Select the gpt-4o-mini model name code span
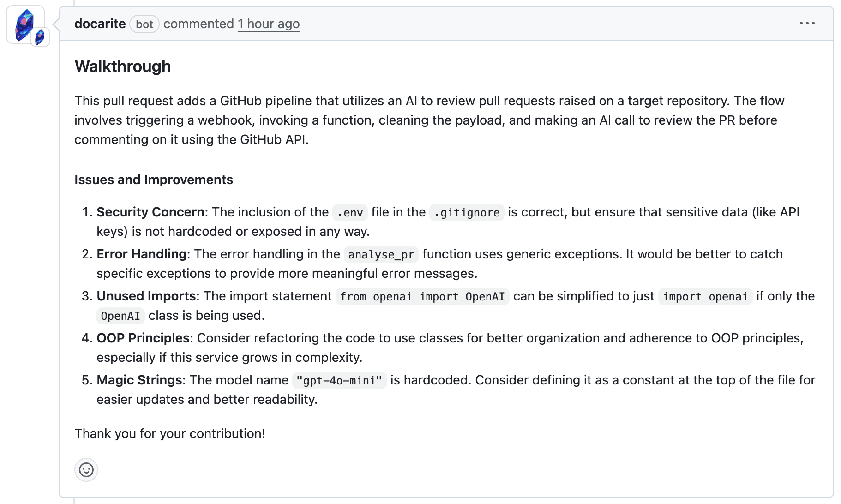The height and width of the screenshot is (504, 841). pos(339,380)
